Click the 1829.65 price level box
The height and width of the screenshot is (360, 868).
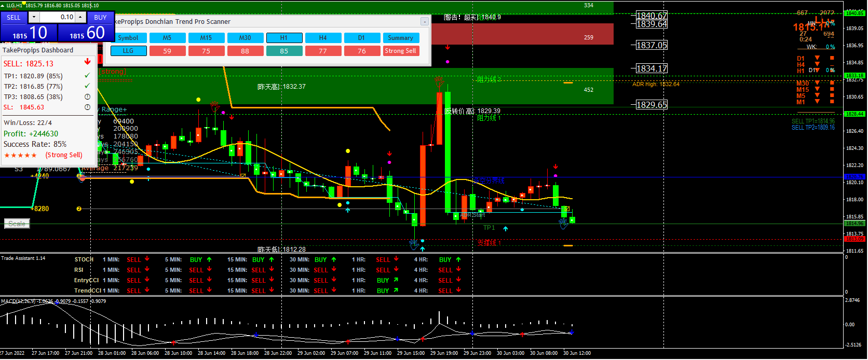[x=652, y=105]
